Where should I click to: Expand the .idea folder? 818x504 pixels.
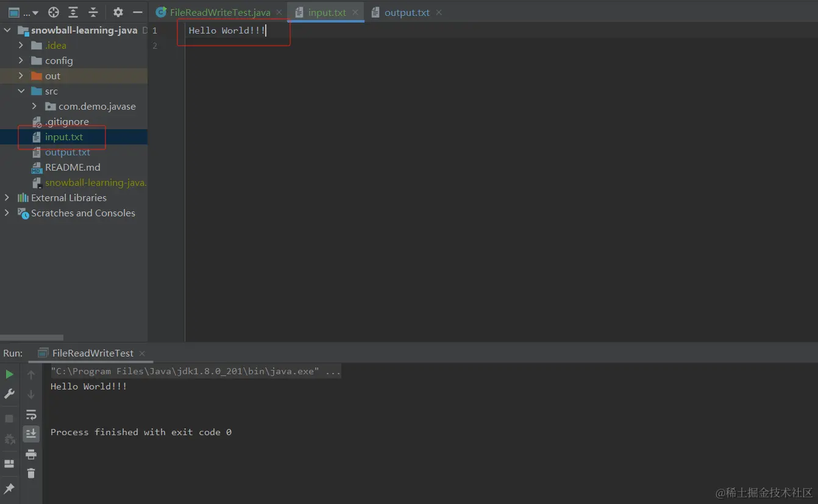pos(21,45)
